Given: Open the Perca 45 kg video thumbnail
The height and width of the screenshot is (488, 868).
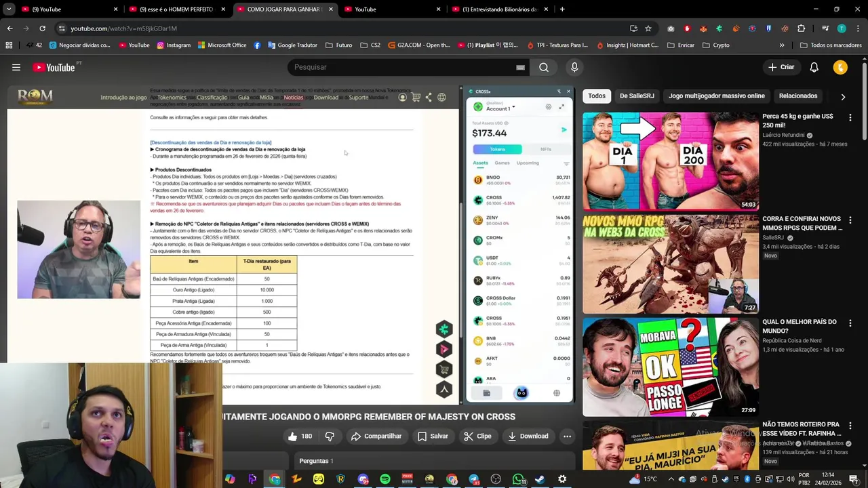Looking at the screenshot, I should 670,161.
